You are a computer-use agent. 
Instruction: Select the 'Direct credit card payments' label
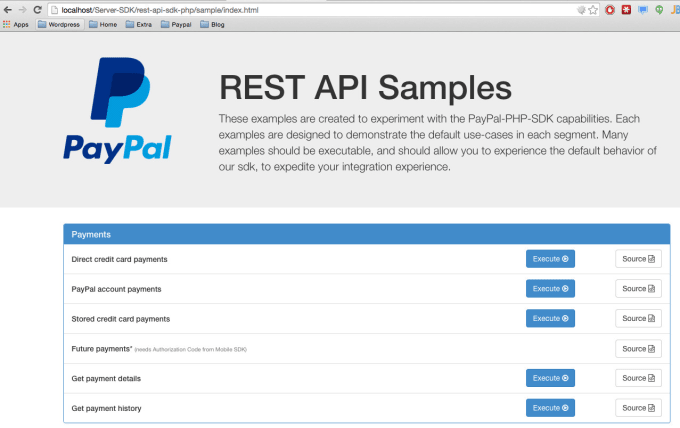click(119, 259)
